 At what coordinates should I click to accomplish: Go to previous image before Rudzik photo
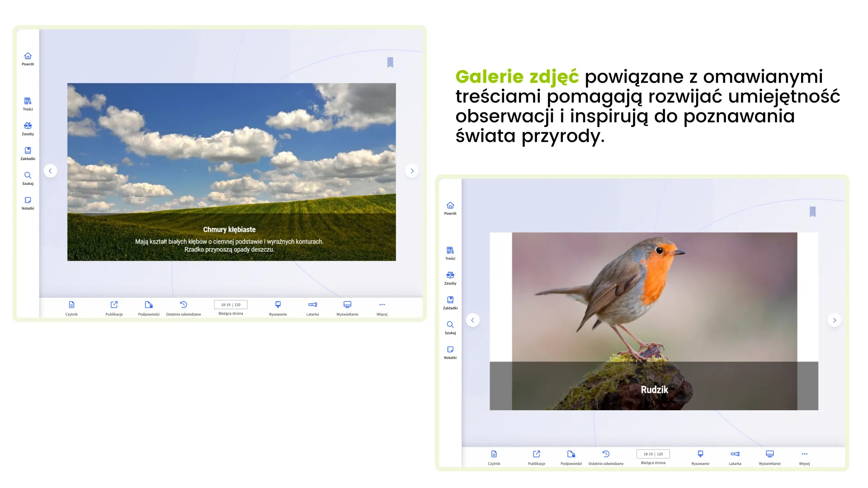point(472,320)
